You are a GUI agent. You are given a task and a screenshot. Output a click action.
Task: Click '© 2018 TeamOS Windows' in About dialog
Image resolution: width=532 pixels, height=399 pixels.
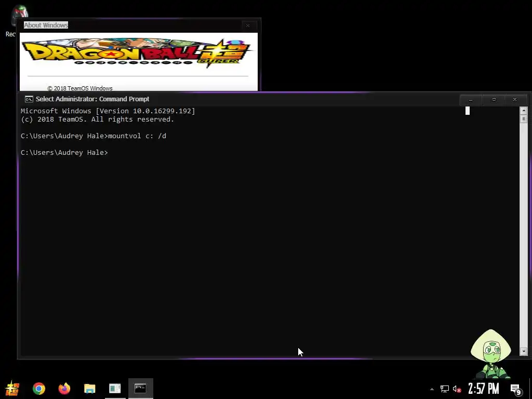click(79, 88)
